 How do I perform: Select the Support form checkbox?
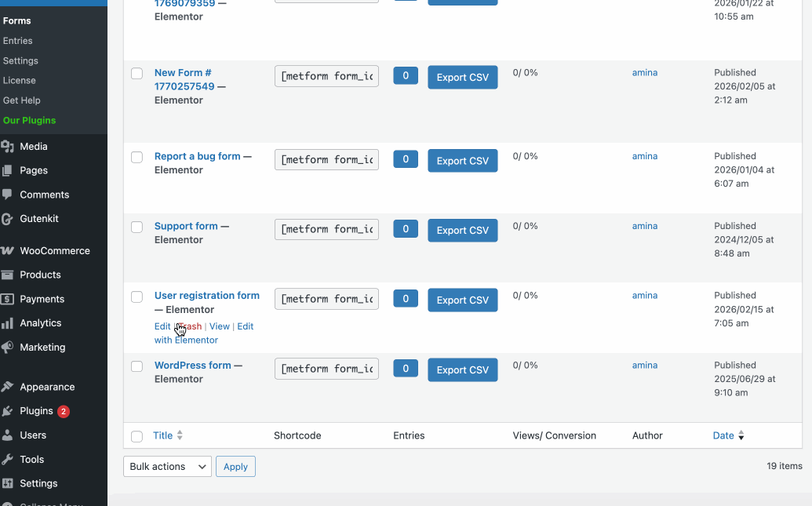tap(137, 227)
